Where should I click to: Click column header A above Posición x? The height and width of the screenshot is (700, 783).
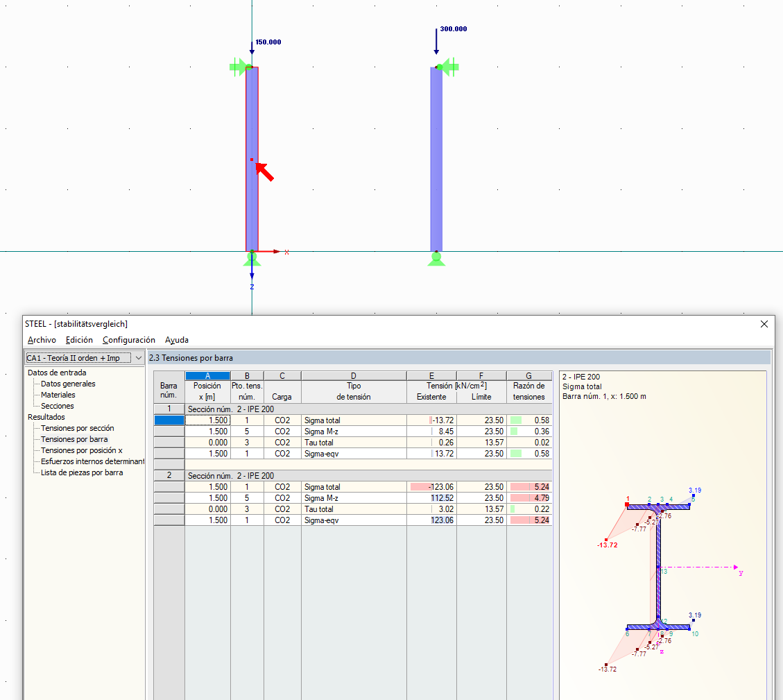[208, 375]
